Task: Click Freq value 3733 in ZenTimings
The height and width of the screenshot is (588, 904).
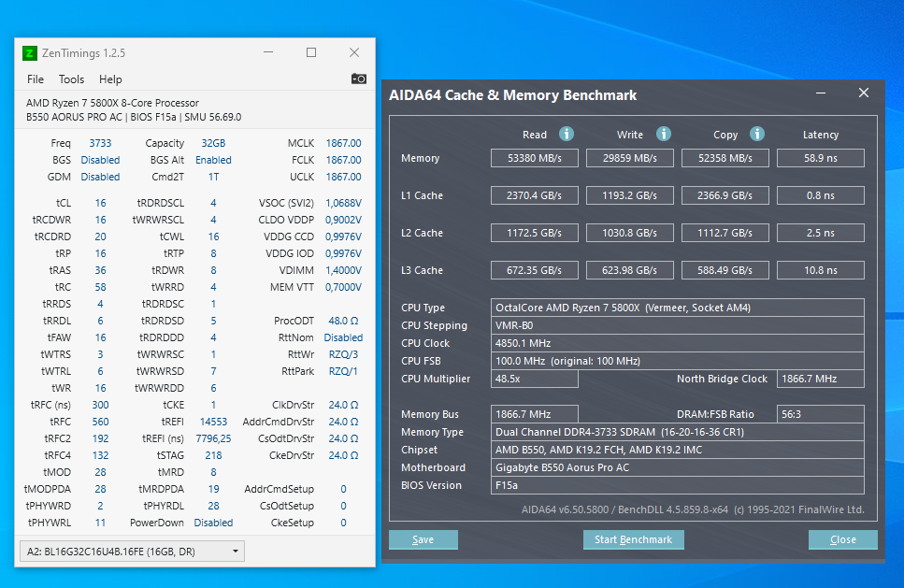Action: coord(100,143)
